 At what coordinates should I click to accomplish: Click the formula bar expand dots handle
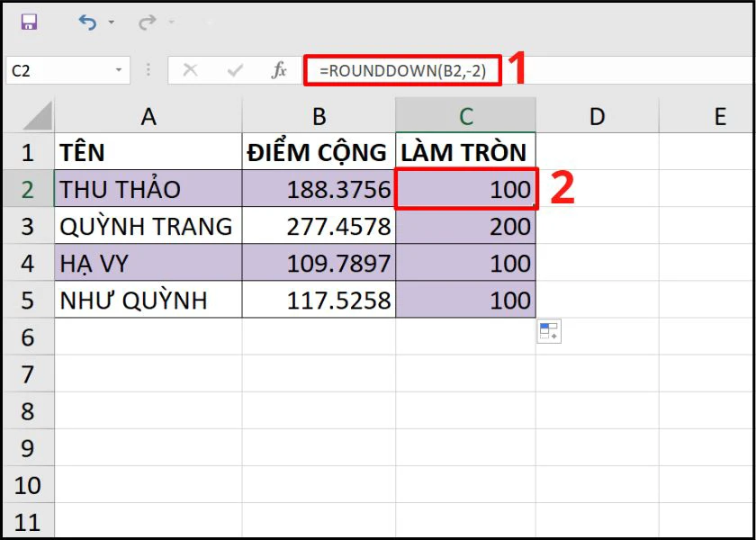[x=148, y=71]
